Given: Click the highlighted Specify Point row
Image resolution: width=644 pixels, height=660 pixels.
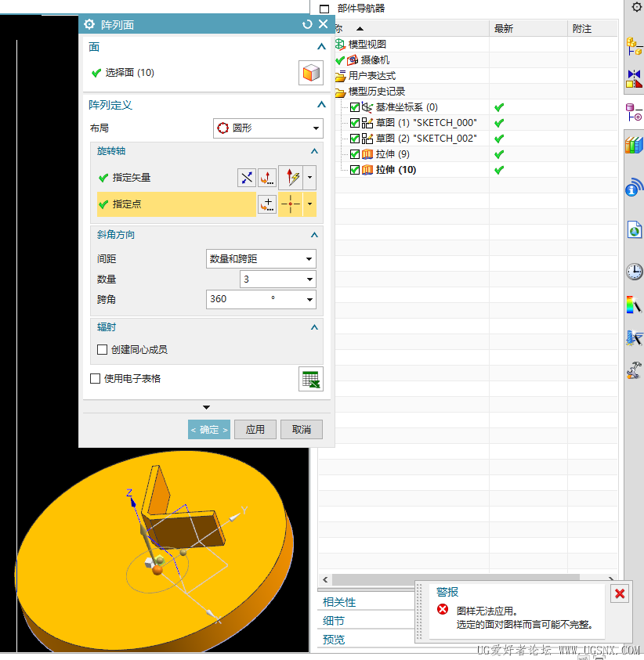Looking at the screenshot, I should [x=176, y=204].
